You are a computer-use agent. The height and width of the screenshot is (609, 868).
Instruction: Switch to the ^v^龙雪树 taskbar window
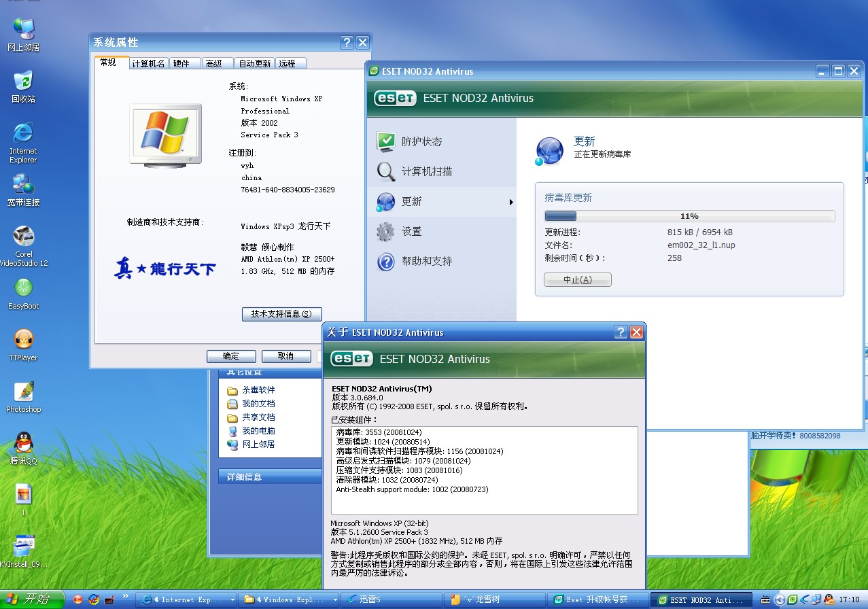click(x=496, y=599)
